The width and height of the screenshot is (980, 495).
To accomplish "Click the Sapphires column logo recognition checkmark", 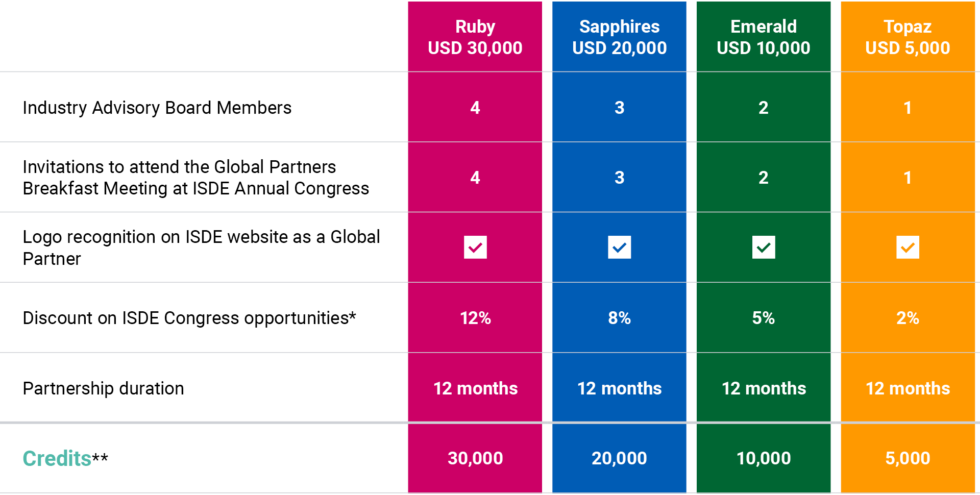I will 619,247.
